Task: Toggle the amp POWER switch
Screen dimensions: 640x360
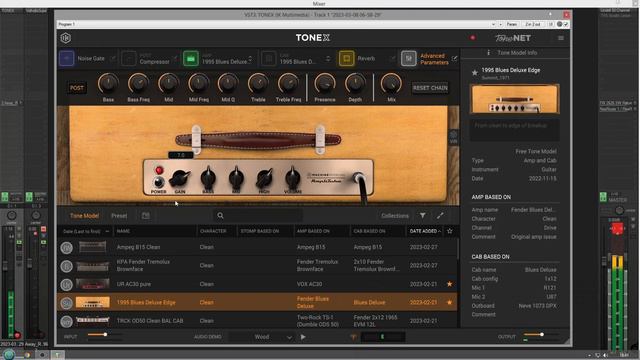Action: tap(159, 182)
